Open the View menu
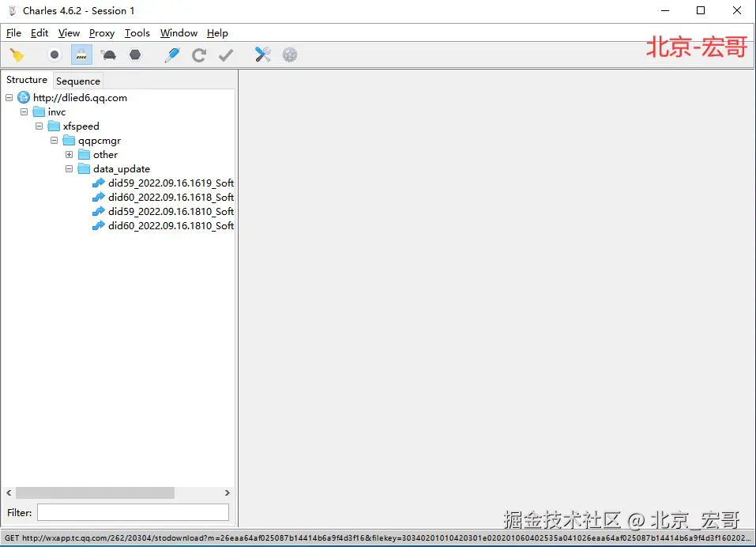The height and width of the screenshot is (547, 756). (x=69, y=33)
